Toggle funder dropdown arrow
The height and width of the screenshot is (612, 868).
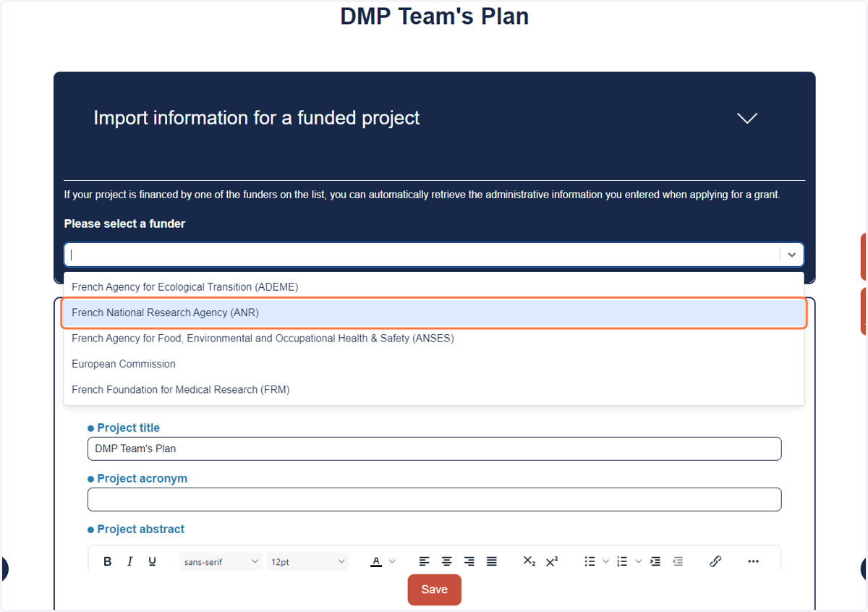[x=792, y=255]
